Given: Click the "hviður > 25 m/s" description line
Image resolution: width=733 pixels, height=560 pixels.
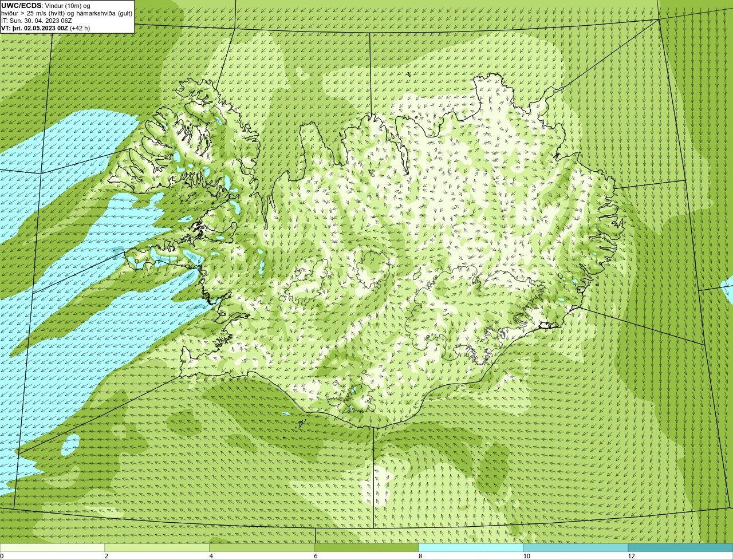Looking at the screenshot, I should coord(66,13).
